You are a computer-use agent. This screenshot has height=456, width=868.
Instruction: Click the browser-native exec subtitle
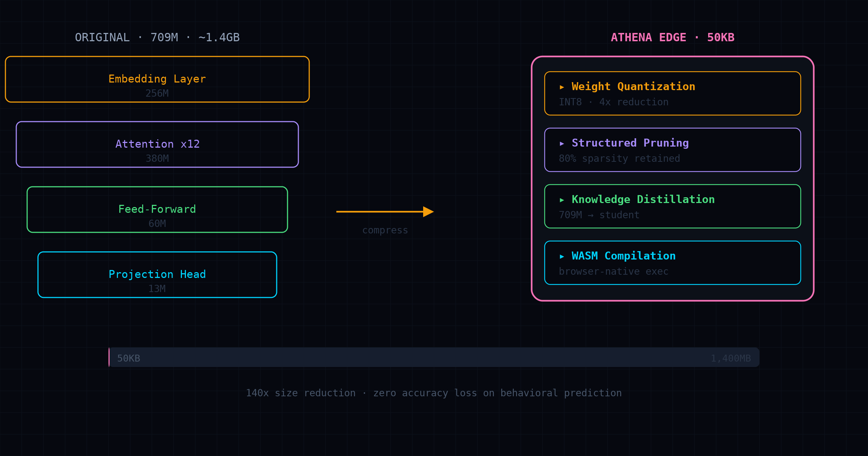pyautogui.click(x=613, y=272)
